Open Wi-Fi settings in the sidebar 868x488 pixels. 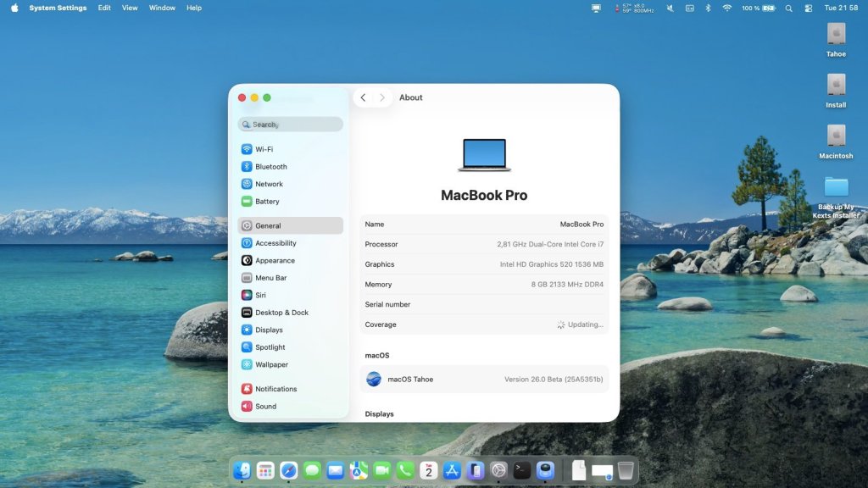pyautogui.click(x=264, y=149)
